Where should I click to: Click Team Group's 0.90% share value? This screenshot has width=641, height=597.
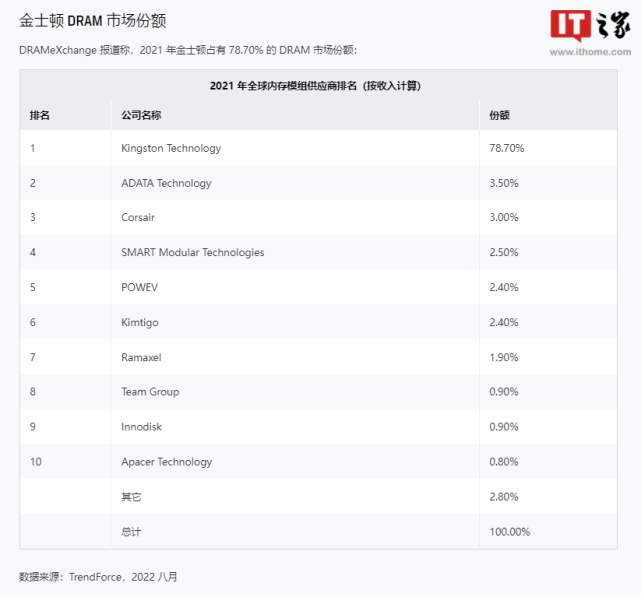[504, 392]
